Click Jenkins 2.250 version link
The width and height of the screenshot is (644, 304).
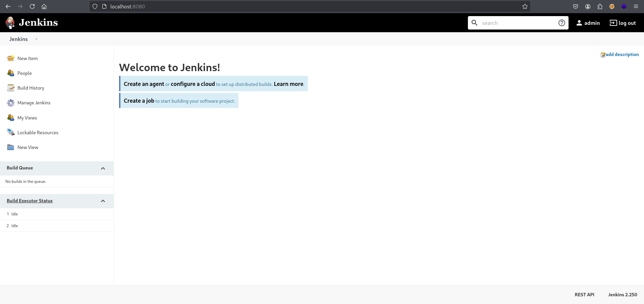pos(623,295)
